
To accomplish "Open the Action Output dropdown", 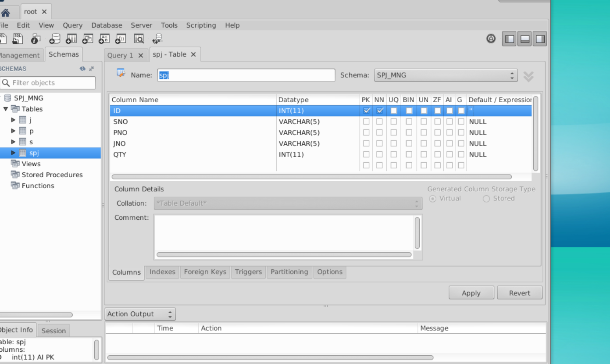I will pos(140,314).
